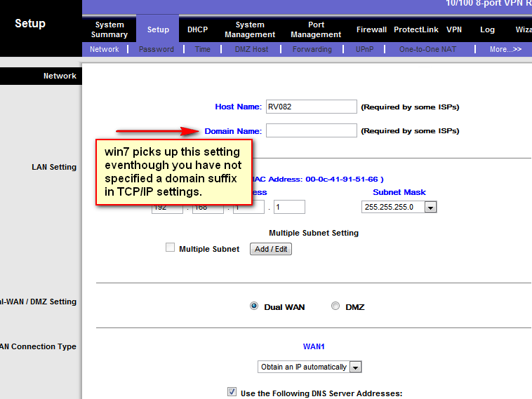Click the Password submenu link
Screen dimensions: 532x399
point(156,49)
